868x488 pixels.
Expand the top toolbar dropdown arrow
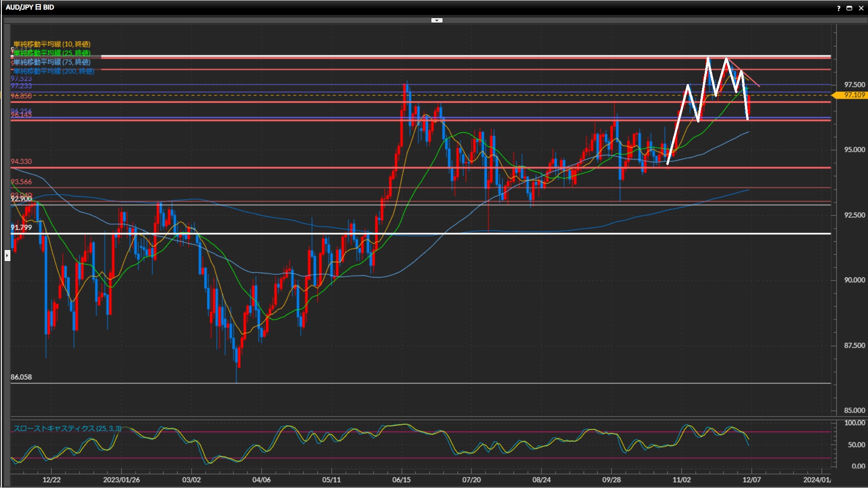[437, 20]
